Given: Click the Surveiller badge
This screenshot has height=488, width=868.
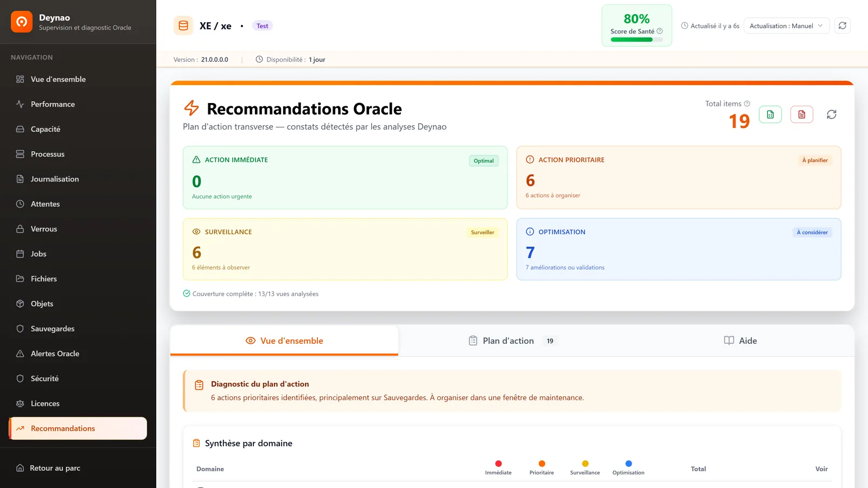Looking at the screenshot, I should click(x=482, y=233).
